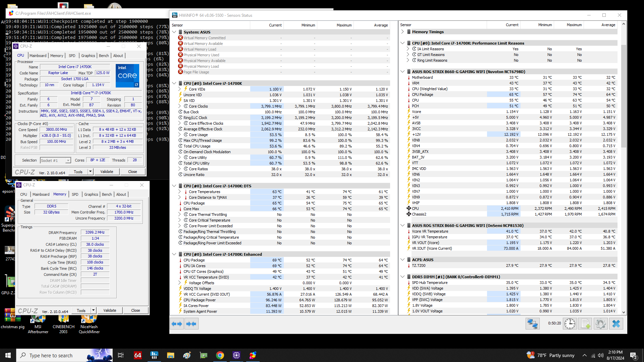Click thermometer icon beside Motherboard temperature row
The width and height of the screenshot is (644, 362).
click(409, 77)
